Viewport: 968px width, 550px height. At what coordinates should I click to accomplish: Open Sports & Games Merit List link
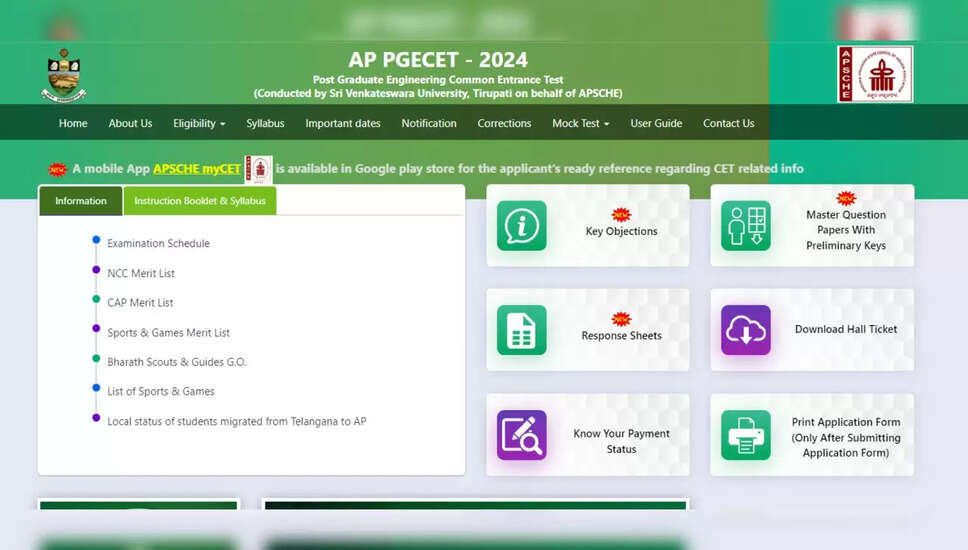168,333
